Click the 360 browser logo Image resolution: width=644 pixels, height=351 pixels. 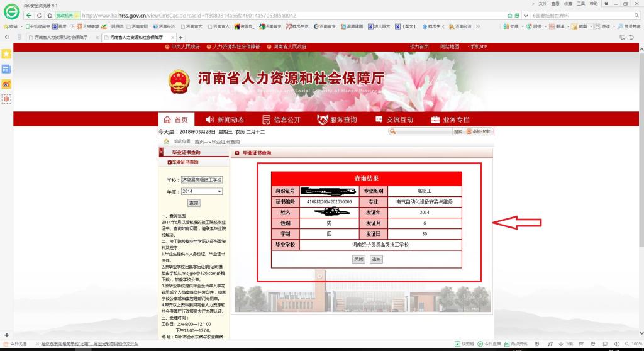[x=11, y=11]
